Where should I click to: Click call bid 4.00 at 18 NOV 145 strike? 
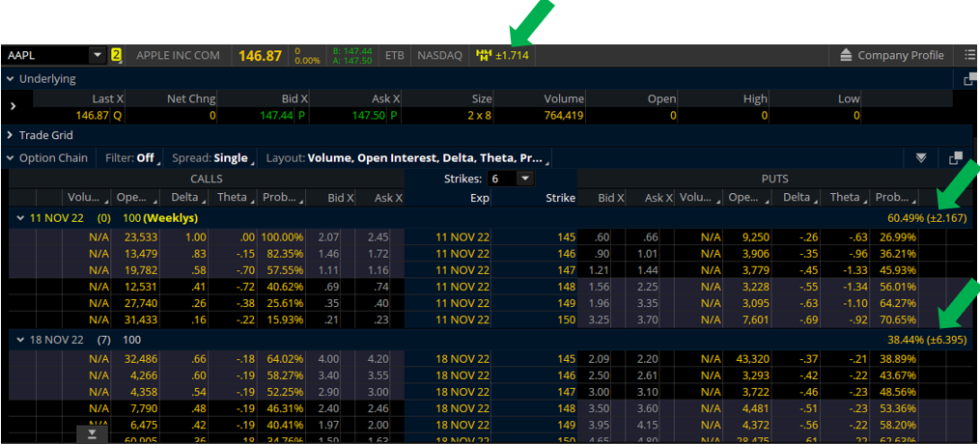[330, 359]
